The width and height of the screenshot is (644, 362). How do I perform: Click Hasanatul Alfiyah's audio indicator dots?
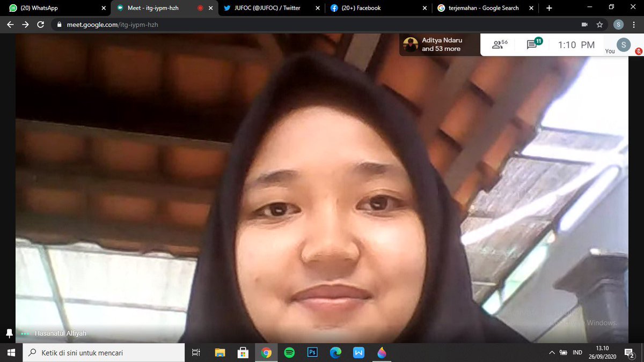(x=24, y=333)
